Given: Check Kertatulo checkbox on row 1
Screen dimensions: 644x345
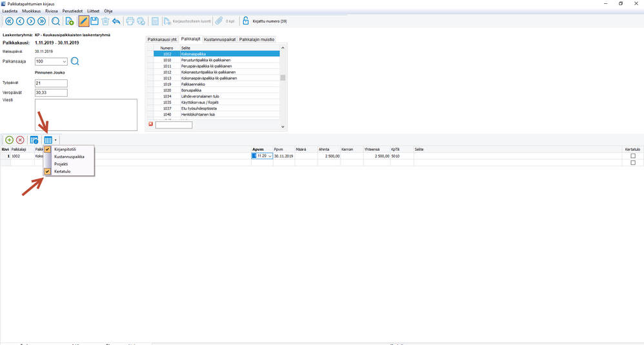Looking at the screenshot, I should click(x=633, y=156).
